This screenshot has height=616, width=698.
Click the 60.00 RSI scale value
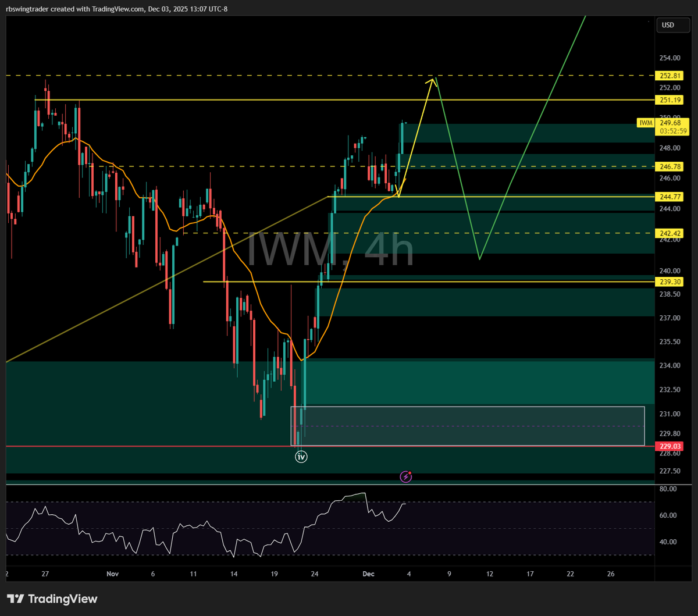668,515
